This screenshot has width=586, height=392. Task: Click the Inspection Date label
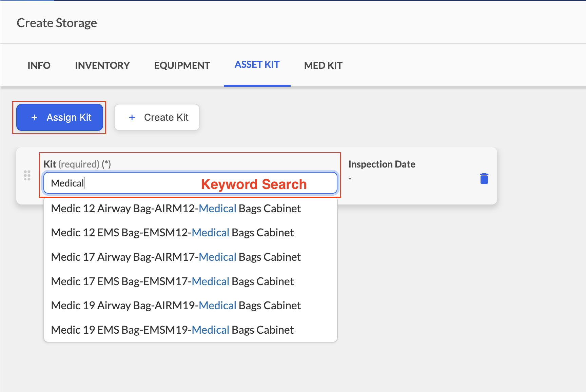pos(382,164)
